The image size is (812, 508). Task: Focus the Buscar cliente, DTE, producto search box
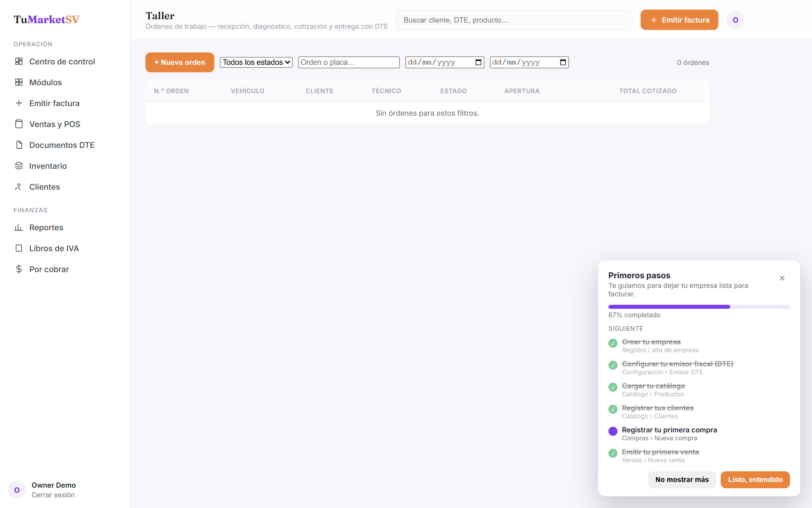[x=514, y=20]
